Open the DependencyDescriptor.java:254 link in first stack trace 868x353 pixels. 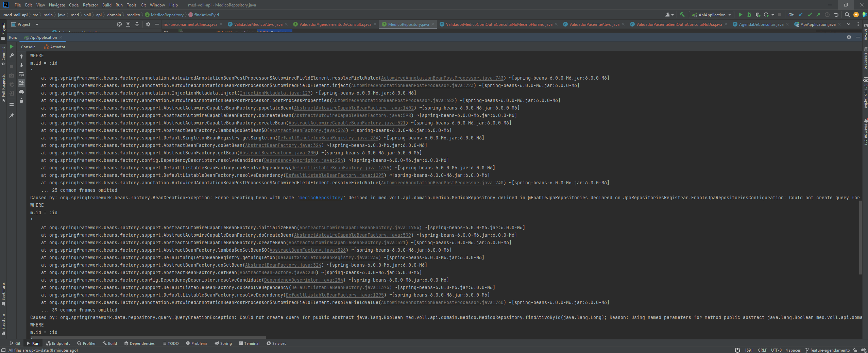point(304,160)
